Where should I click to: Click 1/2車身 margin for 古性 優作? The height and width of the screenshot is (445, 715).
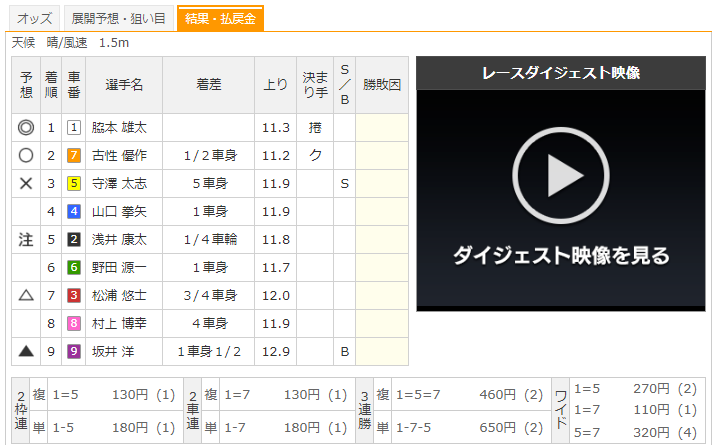[210, 155]
